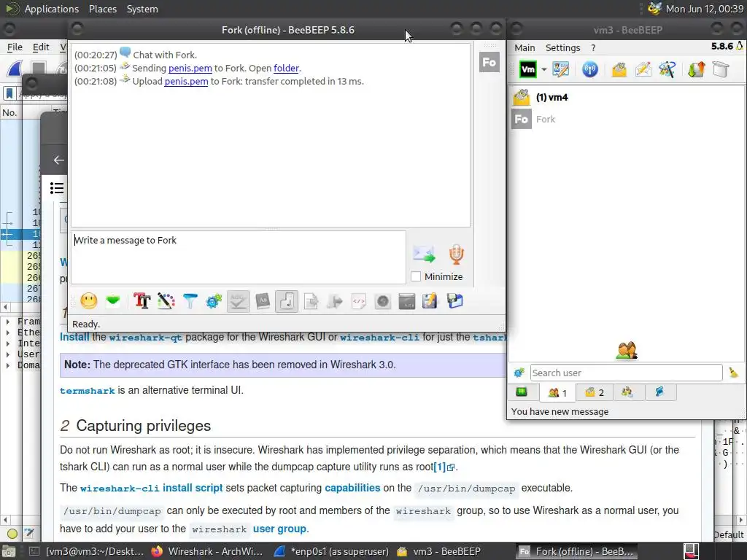Open chat settings blue gear icon
Image resolution: width=747 pixels, height=560 pixels.
[214, 301]
